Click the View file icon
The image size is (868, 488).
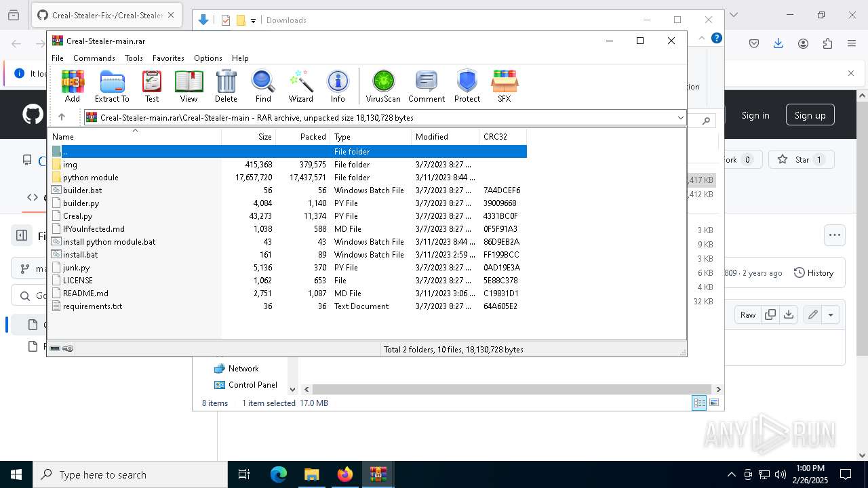[x=189, y=86]
